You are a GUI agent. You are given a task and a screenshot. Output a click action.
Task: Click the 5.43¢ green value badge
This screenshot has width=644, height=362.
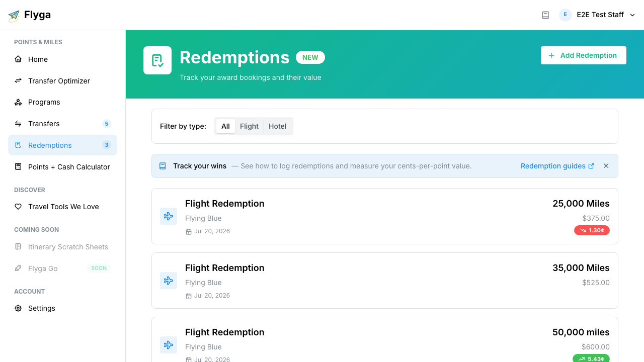(591, 358)
